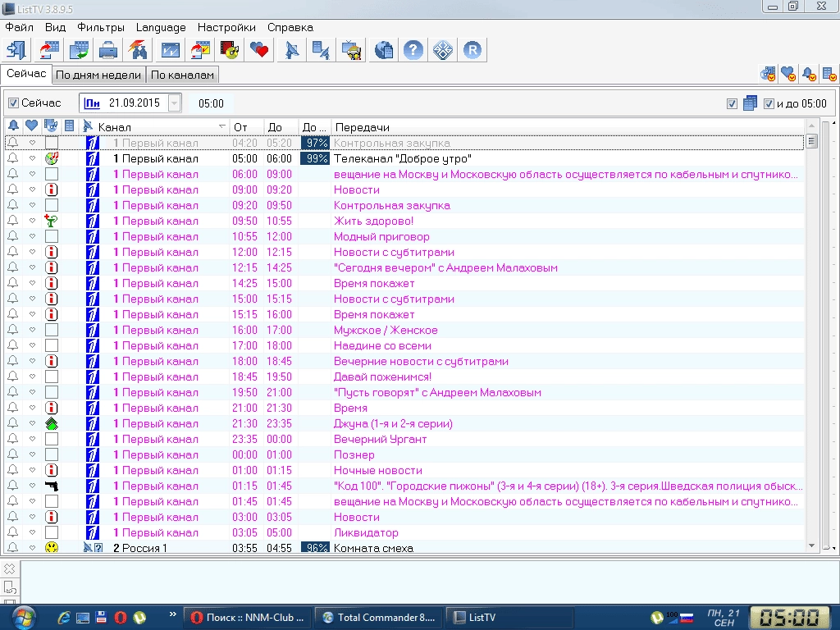Switch to 'Total Commander 8....' taskbar button
Image resolution: width=840 pixels, height=630 pixels.
point(379,617)
